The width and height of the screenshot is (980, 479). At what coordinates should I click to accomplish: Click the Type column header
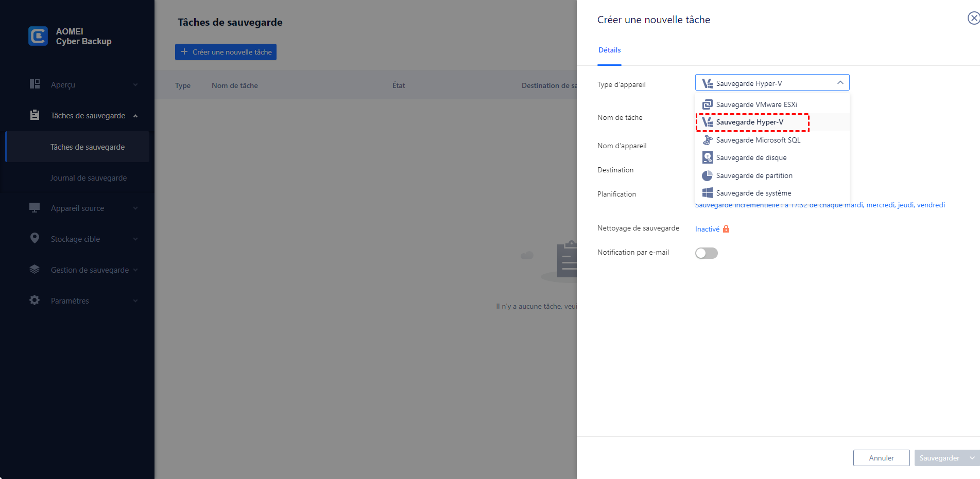tap(183, 85)
